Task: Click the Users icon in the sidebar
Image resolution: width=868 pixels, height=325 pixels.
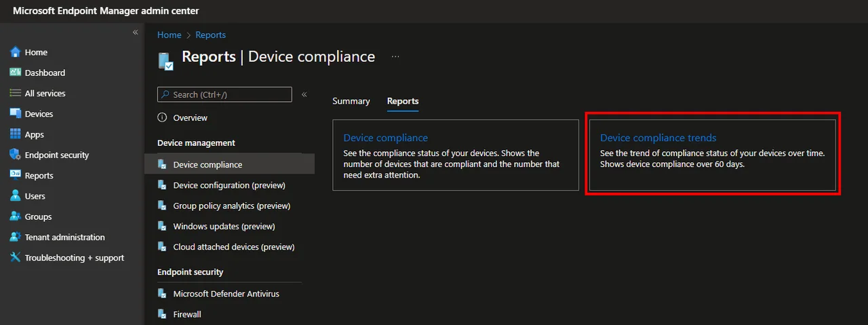Action: click(x=15, y=196)
